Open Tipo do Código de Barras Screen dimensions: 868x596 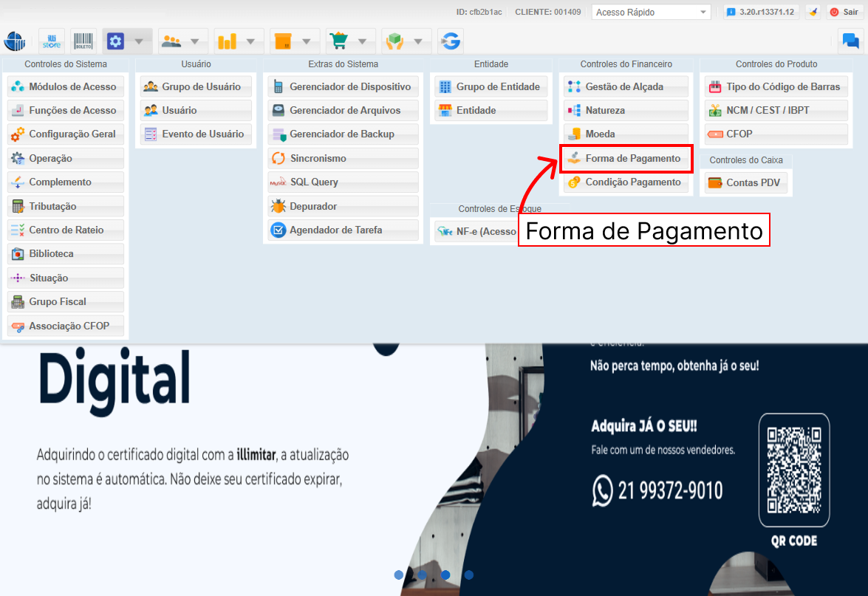pos(776,86)
